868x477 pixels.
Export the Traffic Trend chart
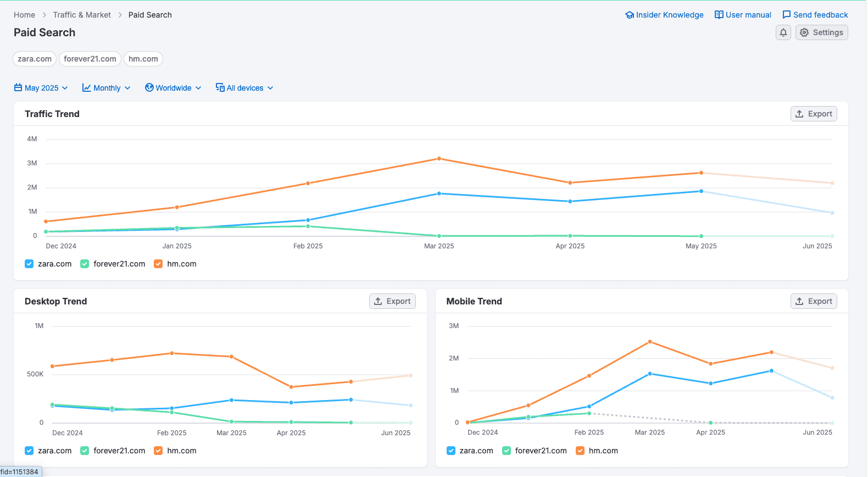point(814,114)
